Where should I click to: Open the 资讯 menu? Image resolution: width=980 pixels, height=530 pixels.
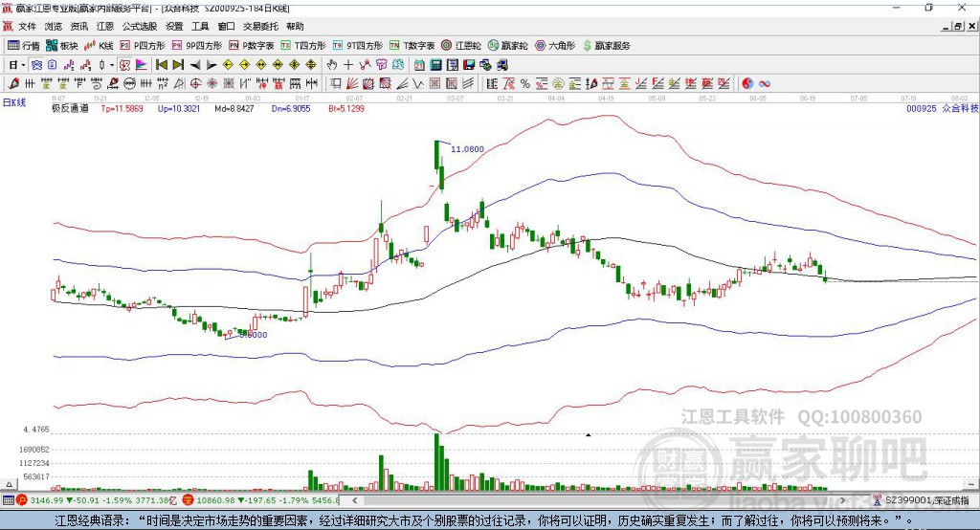[78, 26]
